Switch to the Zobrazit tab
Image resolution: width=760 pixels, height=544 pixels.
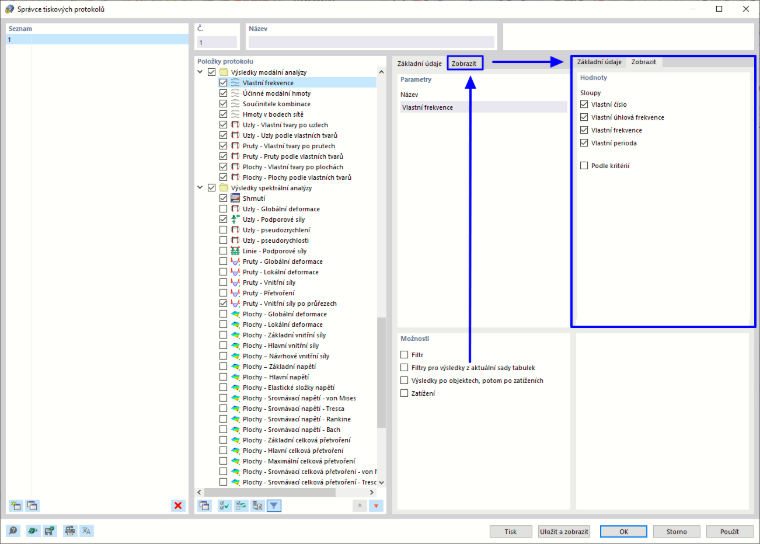(x=464, y=64)
